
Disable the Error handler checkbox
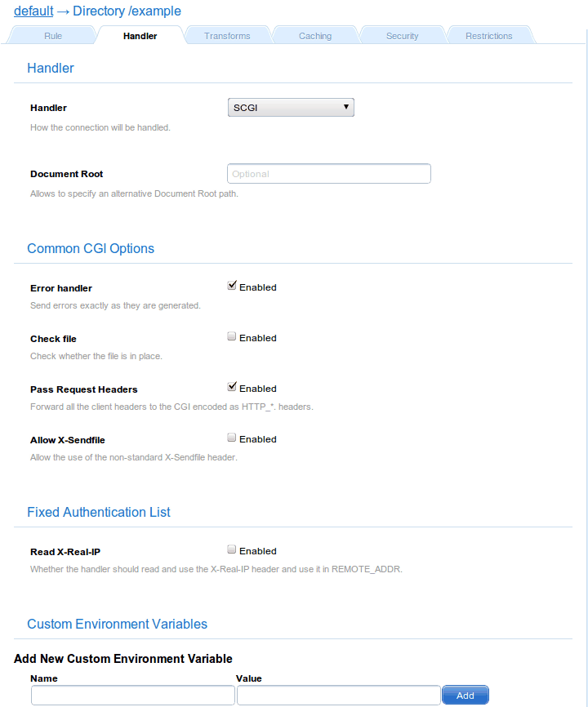[x=232, y=287]
